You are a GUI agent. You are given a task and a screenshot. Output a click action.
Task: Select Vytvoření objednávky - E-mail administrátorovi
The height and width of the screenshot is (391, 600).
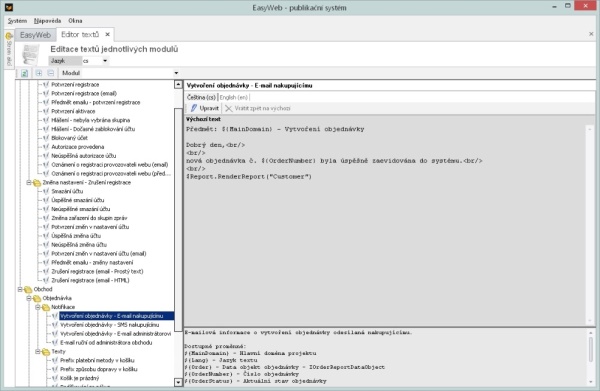[116, 334]
